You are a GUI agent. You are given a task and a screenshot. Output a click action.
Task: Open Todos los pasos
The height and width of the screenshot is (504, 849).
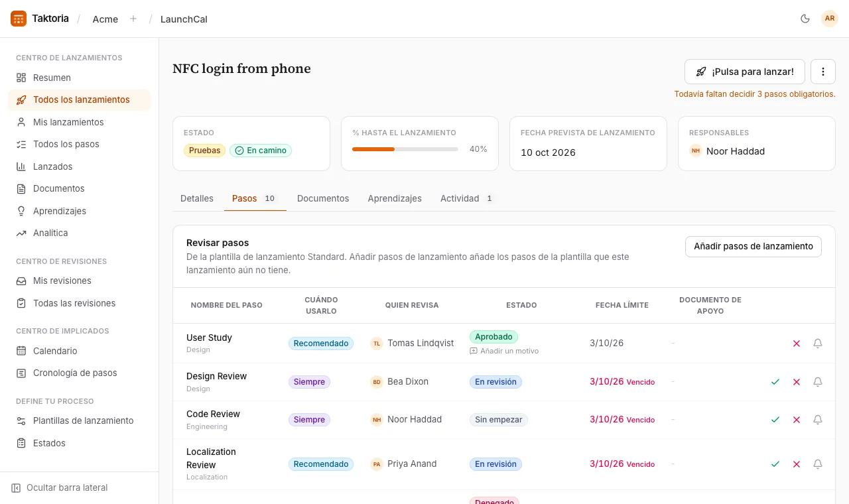click(x=80, y=144)
